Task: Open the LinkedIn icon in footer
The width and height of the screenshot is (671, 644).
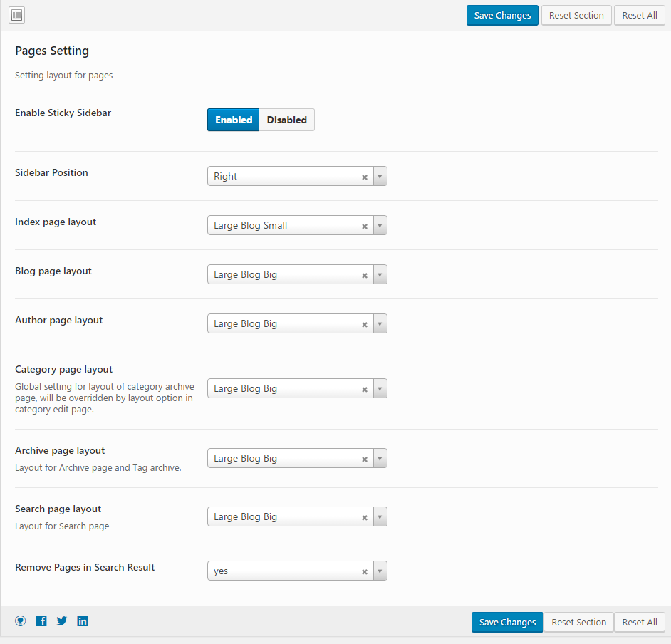Action: click(83, 621)
